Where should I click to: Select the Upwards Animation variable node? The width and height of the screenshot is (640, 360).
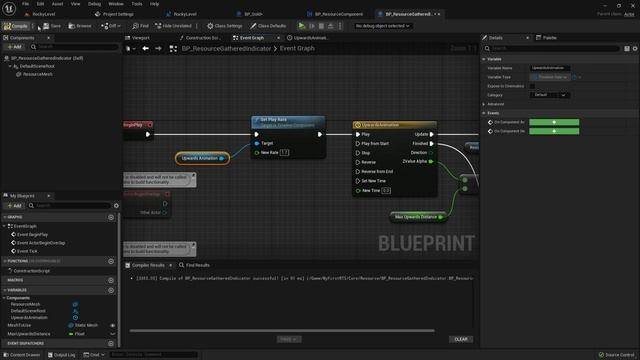[202, 158]
